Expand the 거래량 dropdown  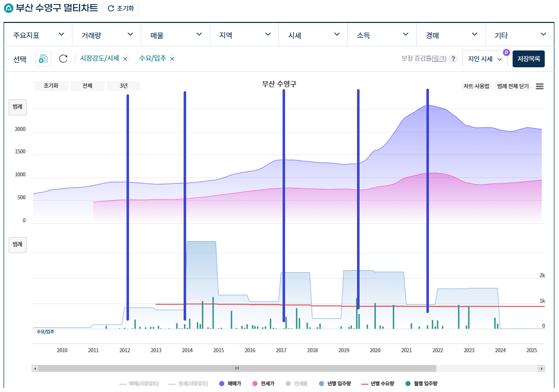coord(107,35)
